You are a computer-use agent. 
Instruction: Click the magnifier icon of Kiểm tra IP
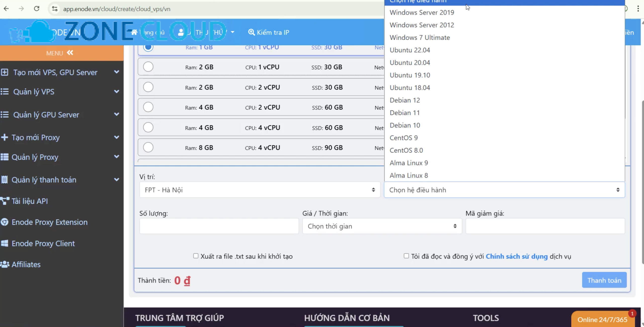[x=251, y=32]
